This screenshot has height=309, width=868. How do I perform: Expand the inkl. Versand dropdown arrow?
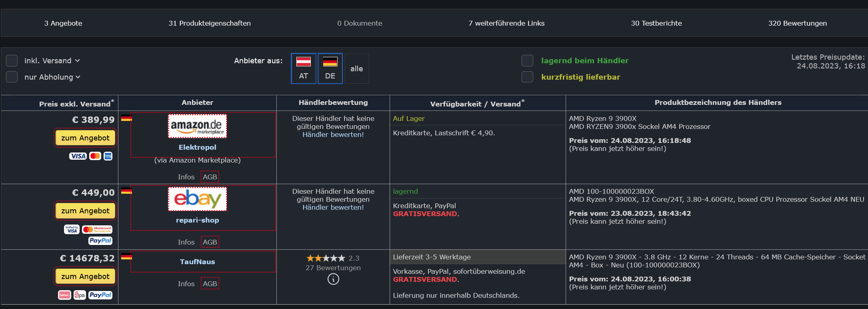[x=78, y=61]
